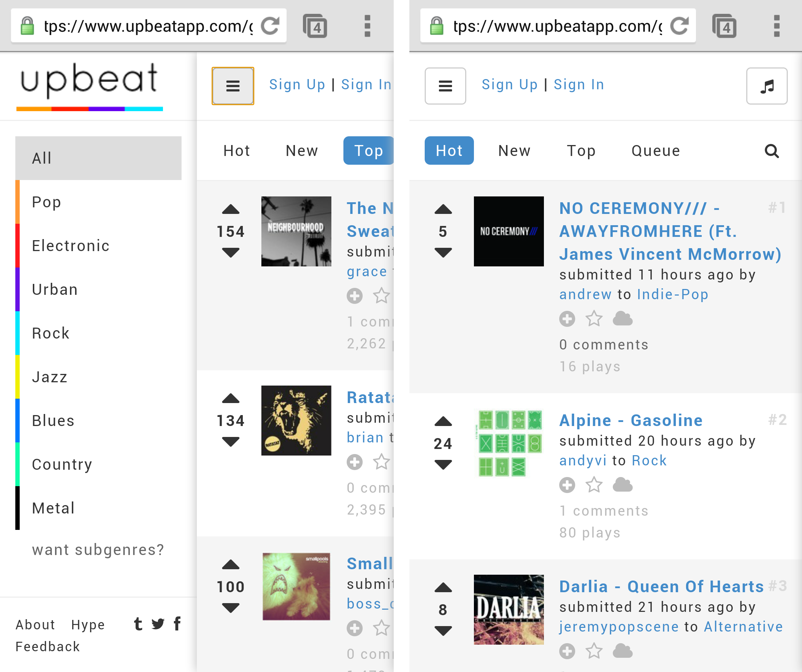Select the Electronic genre
Viewport: 802px width, 672px height.
[x=98, y=246]
